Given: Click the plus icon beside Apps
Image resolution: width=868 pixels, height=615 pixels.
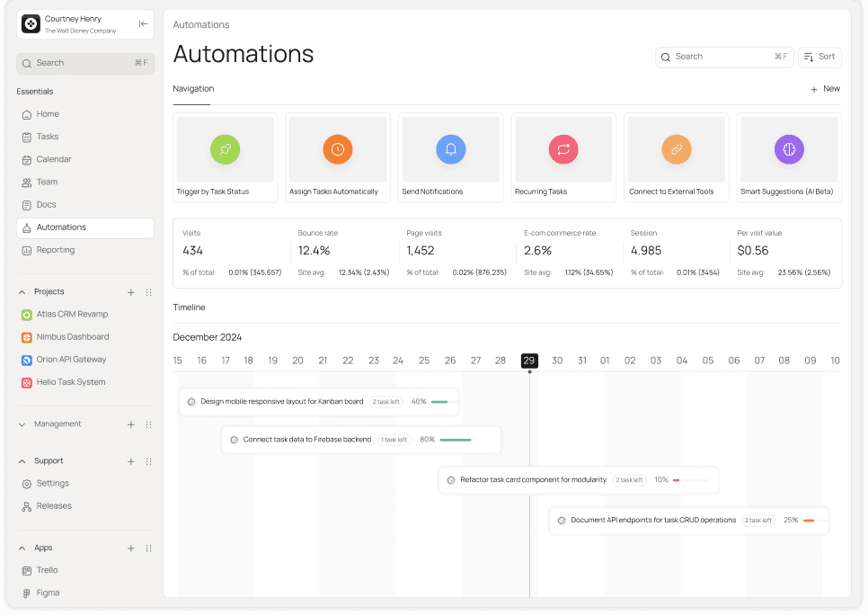Looking at the screenshot, I should [131, 548].
